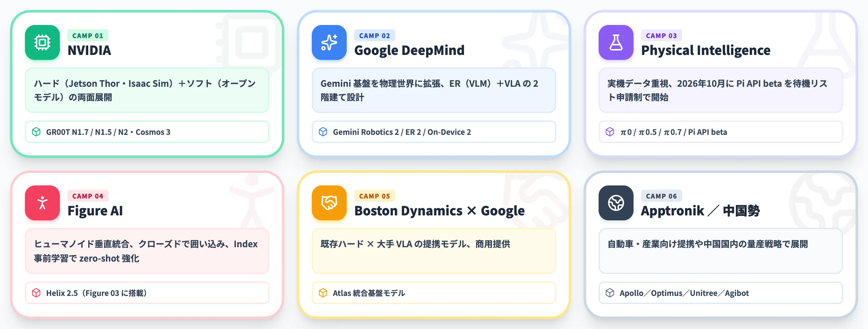
Task: Click the Helix 2.5（Figure 03 に搭載）row
Action: (147, 293)
